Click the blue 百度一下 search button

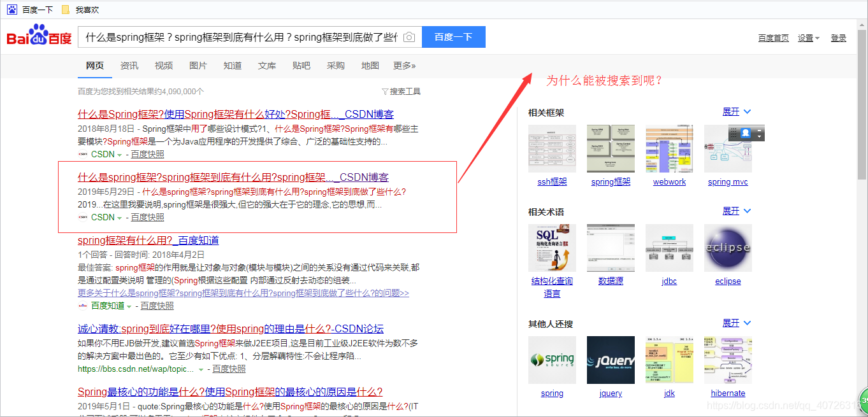pos(454,37)
